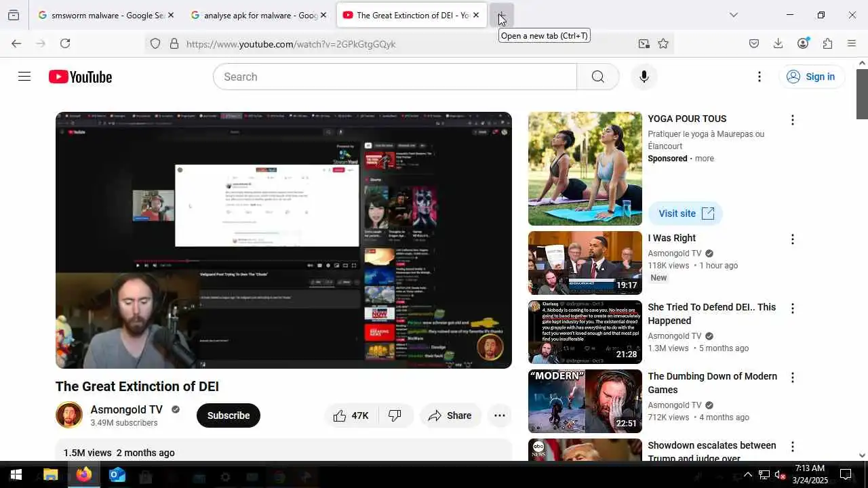
Task: Dislike the video with the thumbs-down icon
Action: (x=395, y=415)
